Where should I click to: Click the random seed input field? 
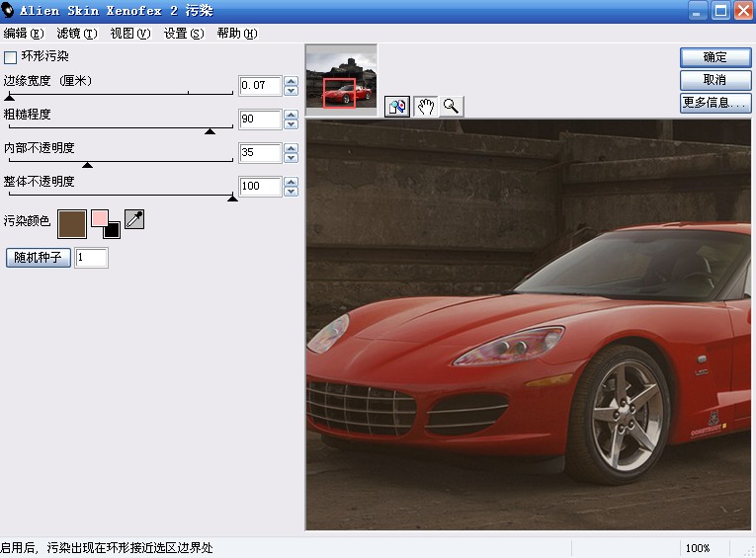91,258
